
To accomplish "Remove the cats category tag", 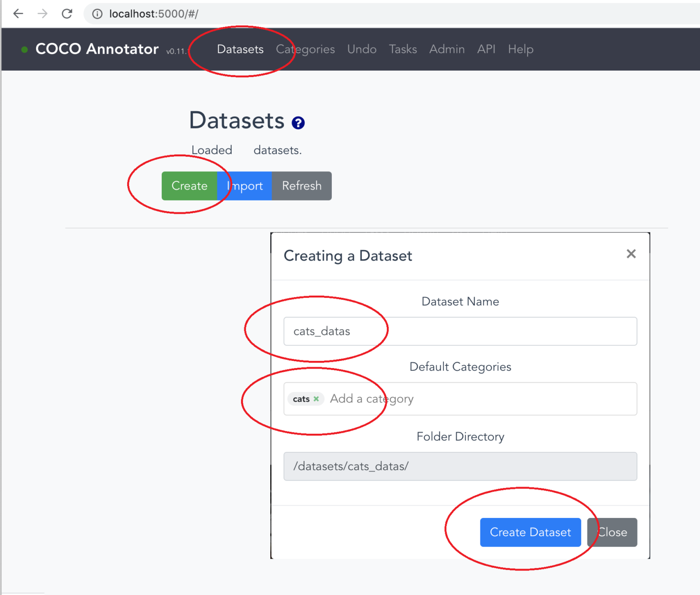I will [316, 399].
